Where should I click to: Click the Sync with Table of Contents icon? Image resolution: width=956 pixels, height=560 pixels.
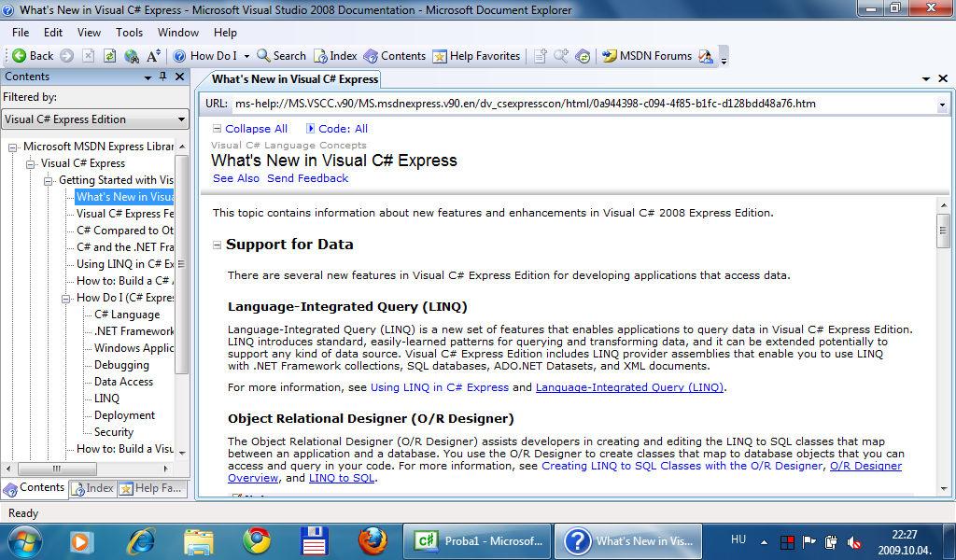pyautogui.click(x=583, y=56)
